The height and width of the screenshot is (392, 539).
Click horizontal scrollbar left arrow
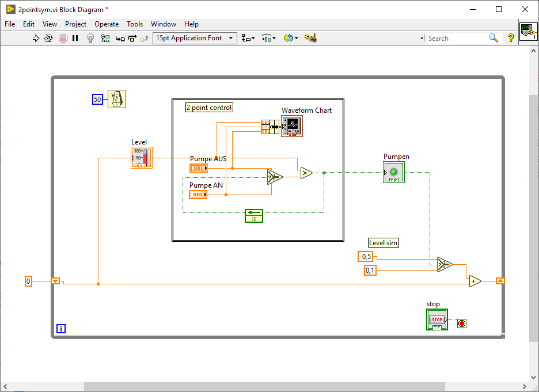click(x=5, y=387)
